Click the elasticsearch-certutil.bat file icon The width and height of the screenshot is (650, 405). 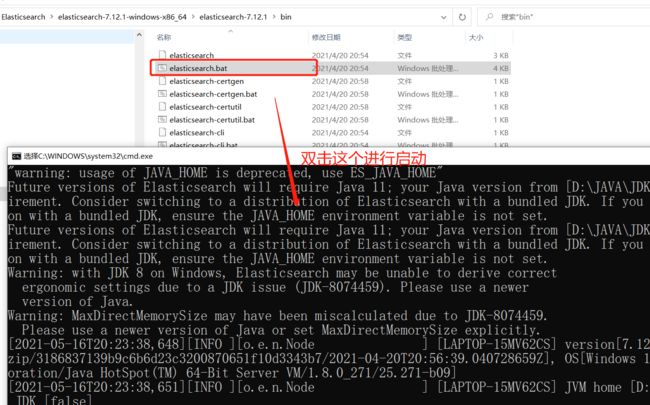tap(162, 119)
